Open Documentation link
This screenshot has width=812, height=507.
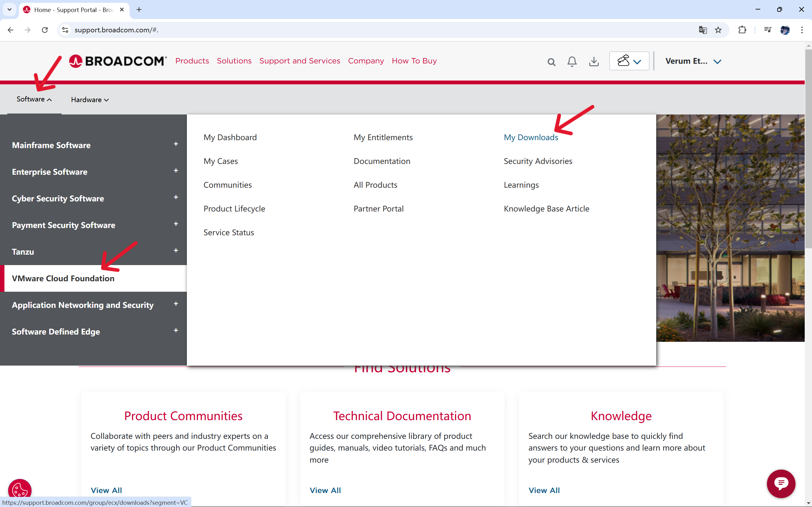[x=381, y=161]
